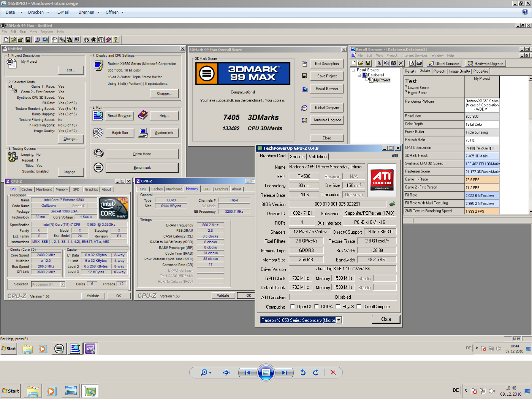Click red delete X in photo viewer
Screen dimensions: 532x399
coord(333,372)
